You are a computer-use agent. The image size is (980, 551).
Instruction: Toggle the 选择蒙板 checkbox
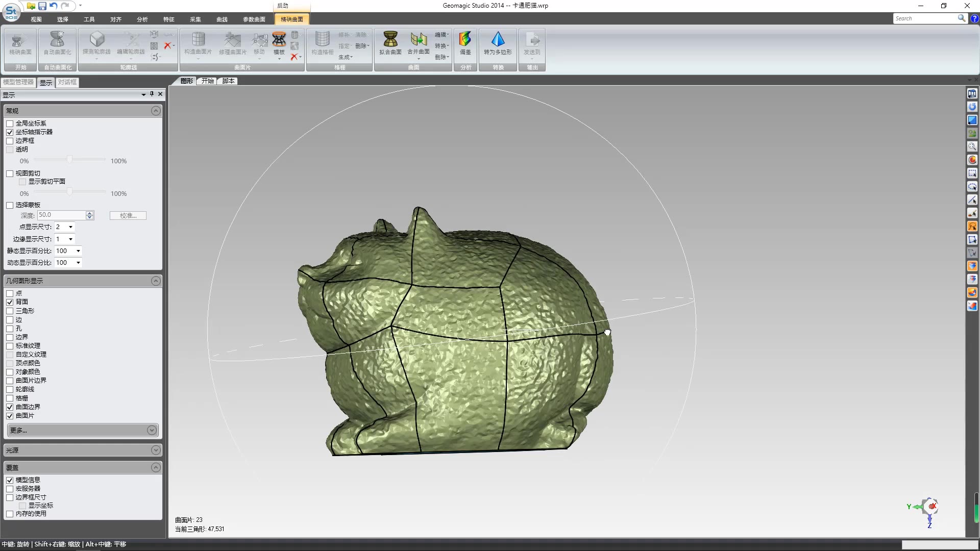coord(10,205)
